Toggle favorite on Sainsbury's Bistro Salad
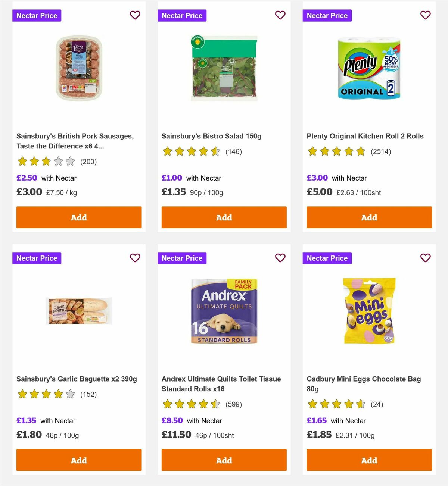The width and height of the screenshot is (448, 486). click(280, 15)
